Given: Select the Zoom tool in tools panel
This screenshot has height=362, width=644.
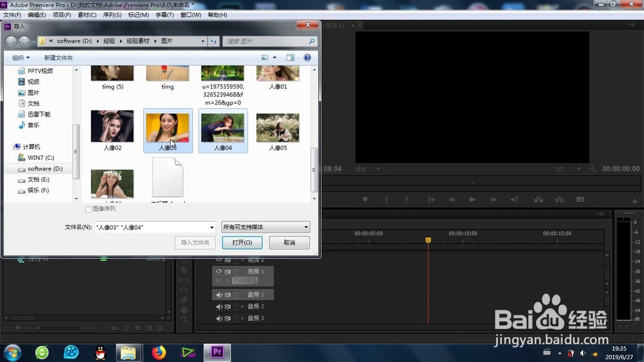Looking at the screenshot, I should point(184,319).
